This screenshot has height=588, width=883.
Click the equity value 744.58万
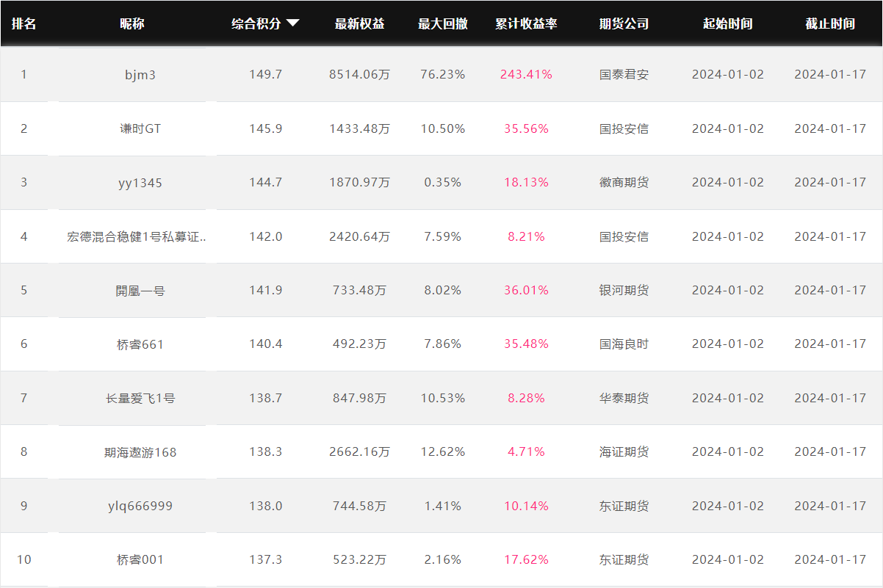pyautogui.click(x=360, y=506)
